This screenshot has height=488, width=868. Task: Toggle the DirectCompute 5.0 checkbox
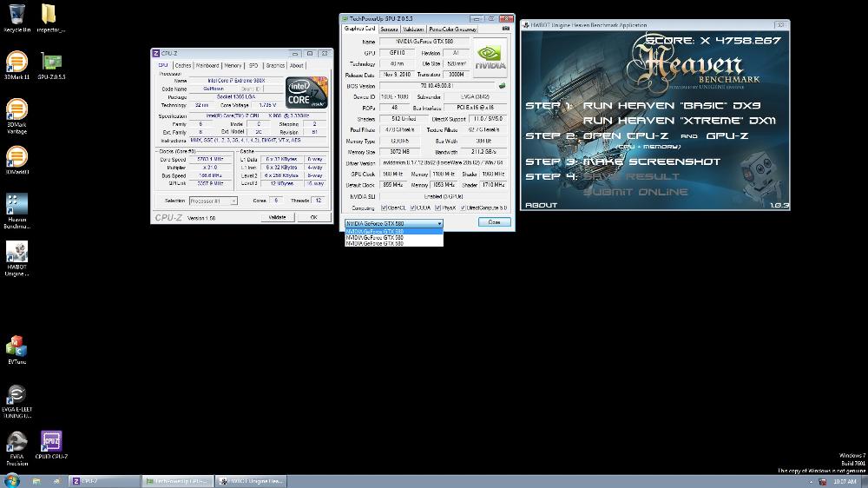click(464, 208)
